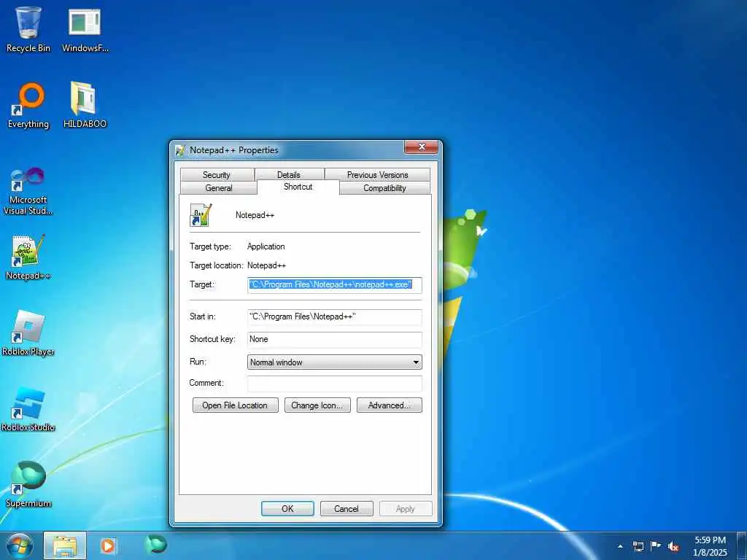The height and width of the screenshot is (560, 747).
Task: Open the clock showing 5:59 PM
Action: click(x=710, y=546)
